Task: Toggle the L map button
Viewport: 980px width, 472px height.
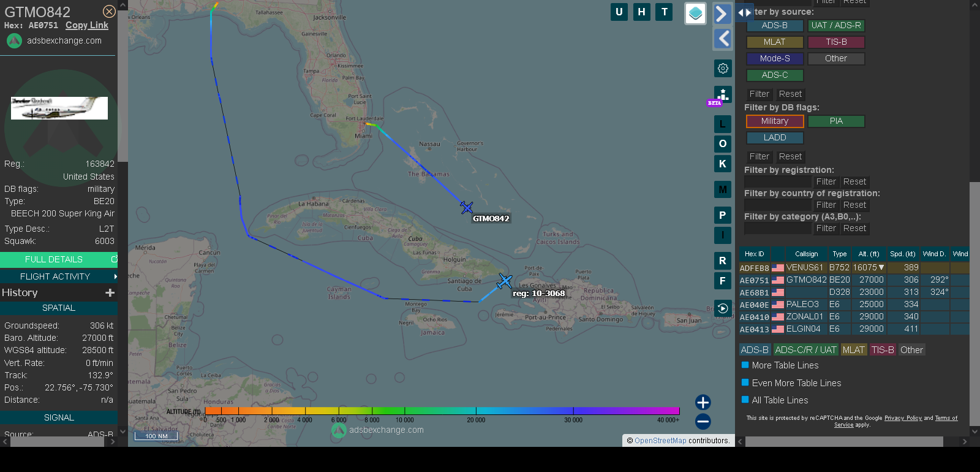Action: 723,124
